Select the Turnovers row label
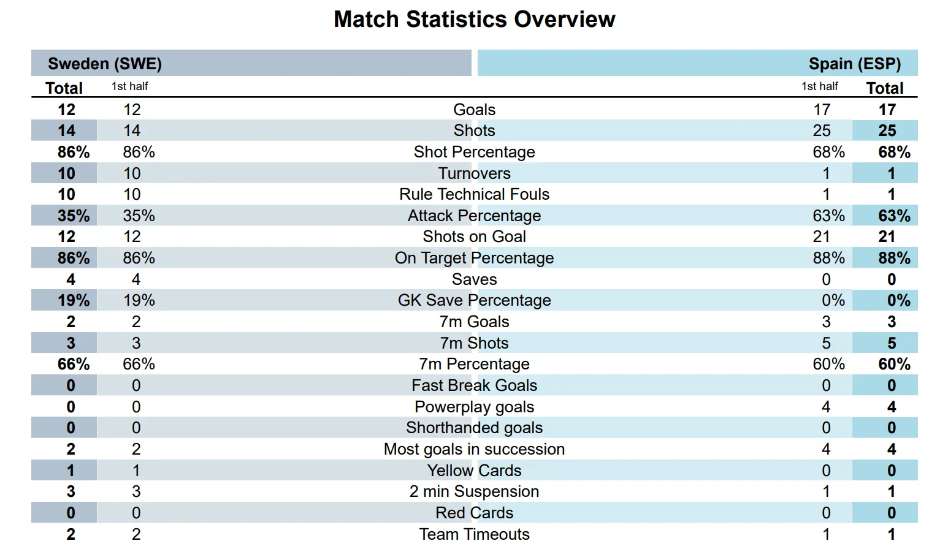The image size is (948, 560). [x=474, y=173]
